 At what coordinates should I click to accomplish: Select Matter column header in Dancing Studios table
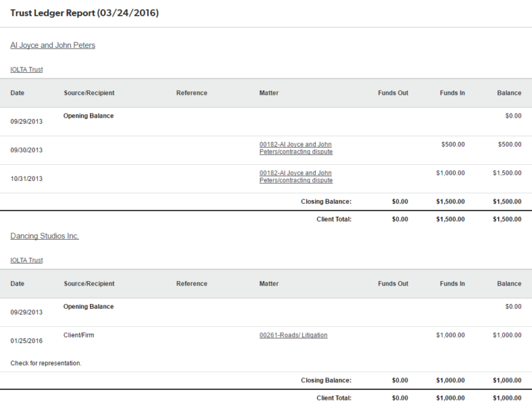pyautogui.click(x=269, y=283)
